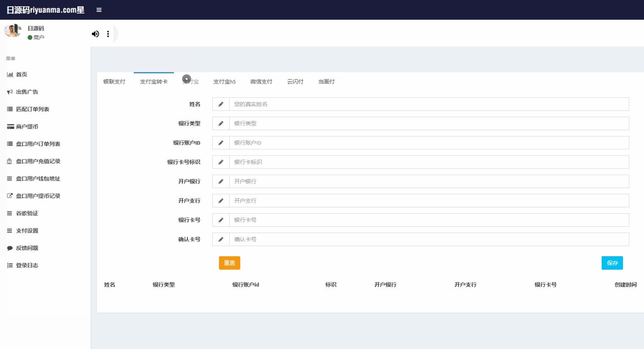Open the three-dot more options menu
Viewport: 644px width, 349px height.
108,34
